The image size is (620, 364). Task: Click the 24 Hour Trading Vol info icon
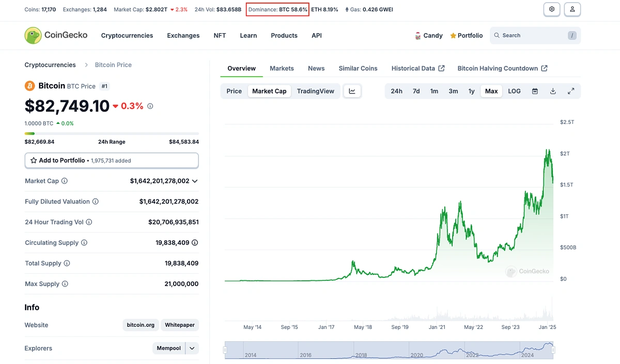[89, 222]
